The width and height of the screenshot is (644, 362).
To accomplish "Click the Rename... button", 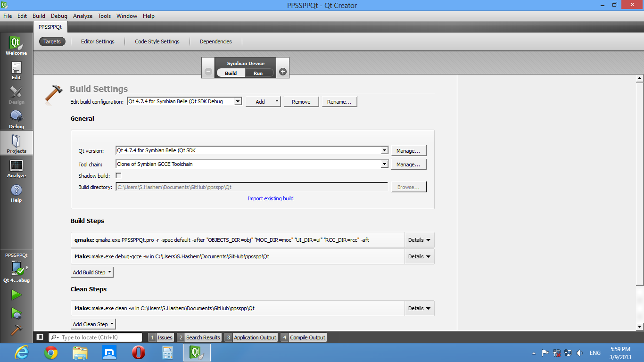I will click(339, 101).
